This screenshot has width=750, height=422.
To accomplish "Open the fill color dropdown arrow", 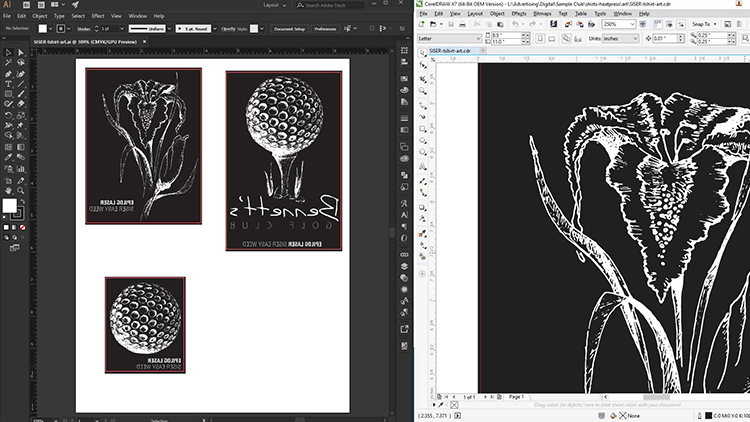I will [x=51, y=29].
